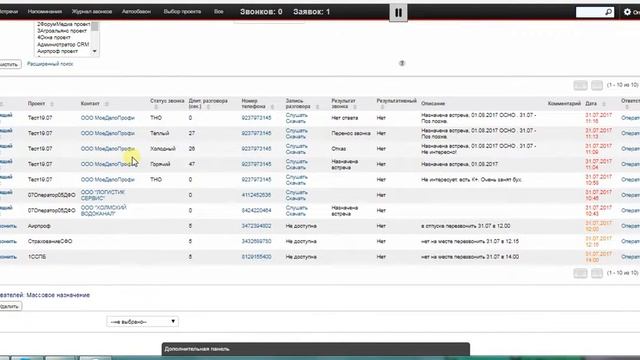The image size is (640, 360).
Task: Open the Напоминания menu
Action: click(45, 12)
